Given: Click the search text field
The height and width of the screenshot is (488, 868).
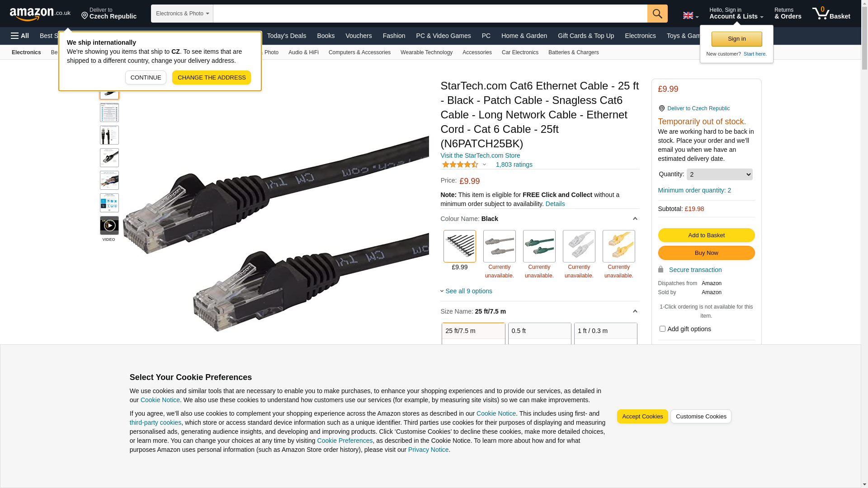Looking at the screenshot, I should [430, 14].
